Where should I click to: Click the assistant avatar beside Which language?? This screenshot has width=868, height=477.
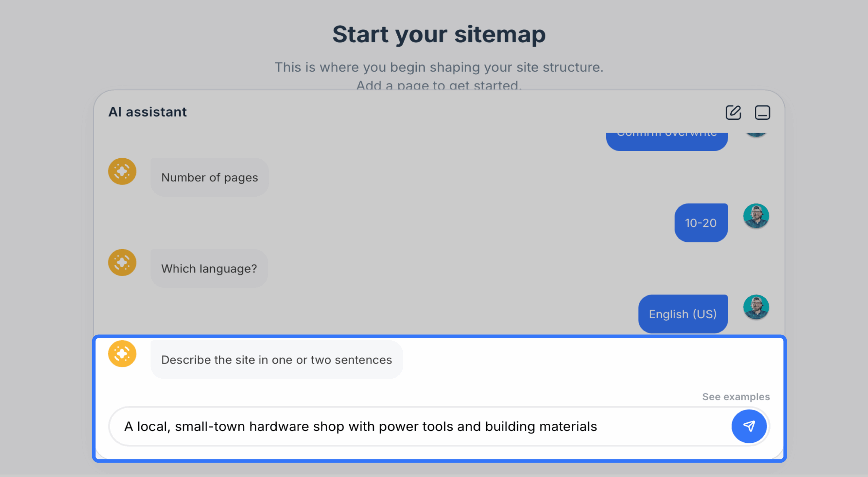click(122, 262)
